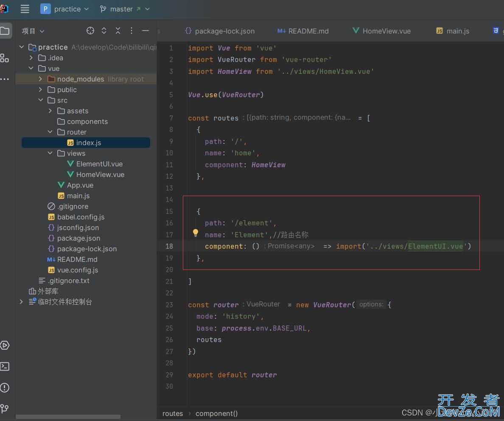This screenshot has width=504, height=421.
Task: Collapse the src folder
Action: click(40, 100)
